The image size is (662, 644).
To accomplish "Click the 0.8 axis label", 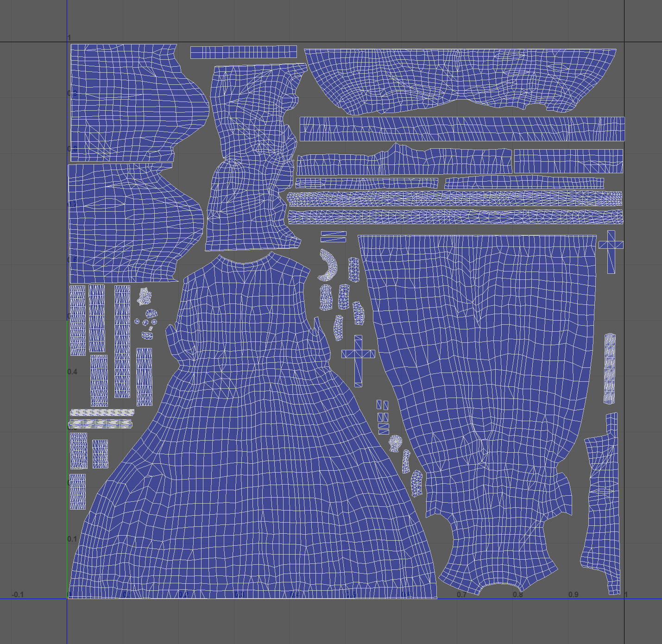I will click(517, 594).
